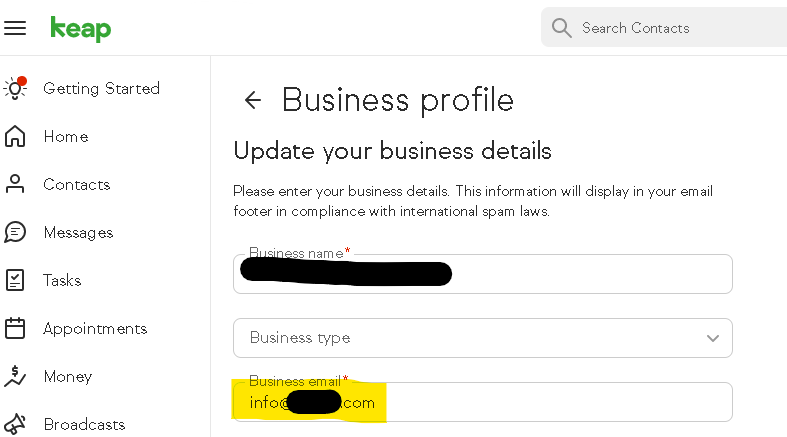Select the Getting Started text label
This screenshot has width=787, height=437.
[101, 88]
